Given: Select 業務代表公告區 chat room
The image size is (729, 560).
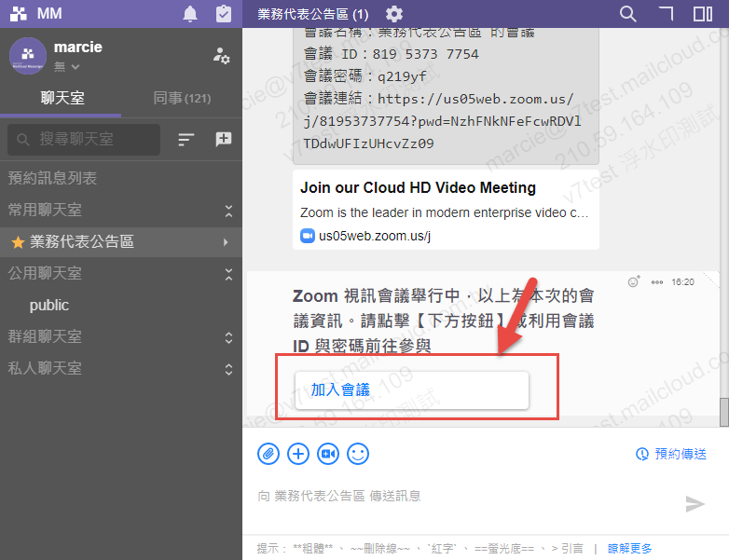Looking at the screenshot, I should pos(121,241).
